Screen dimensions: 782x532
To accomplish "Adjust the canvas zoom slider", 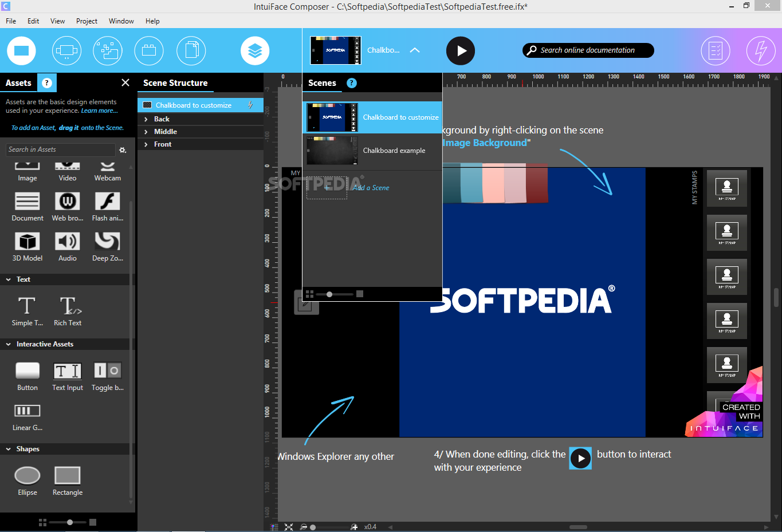I will [313, 527].
